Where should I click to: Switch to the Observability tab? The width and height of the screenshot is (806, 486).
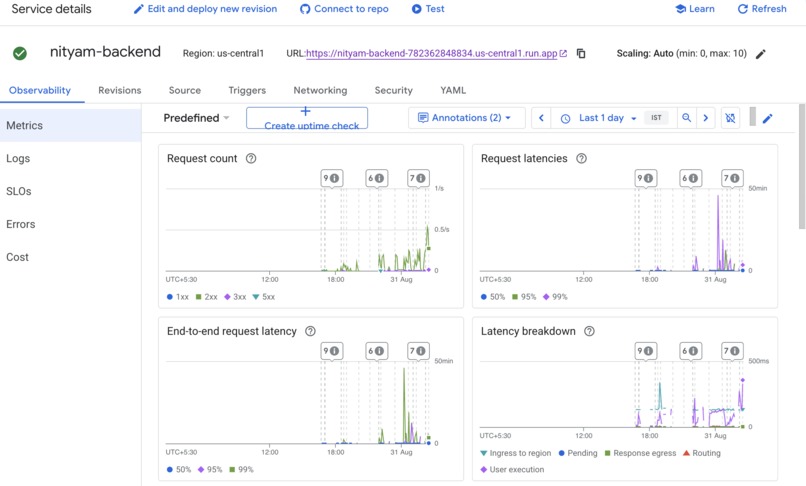tap(40, 90)
